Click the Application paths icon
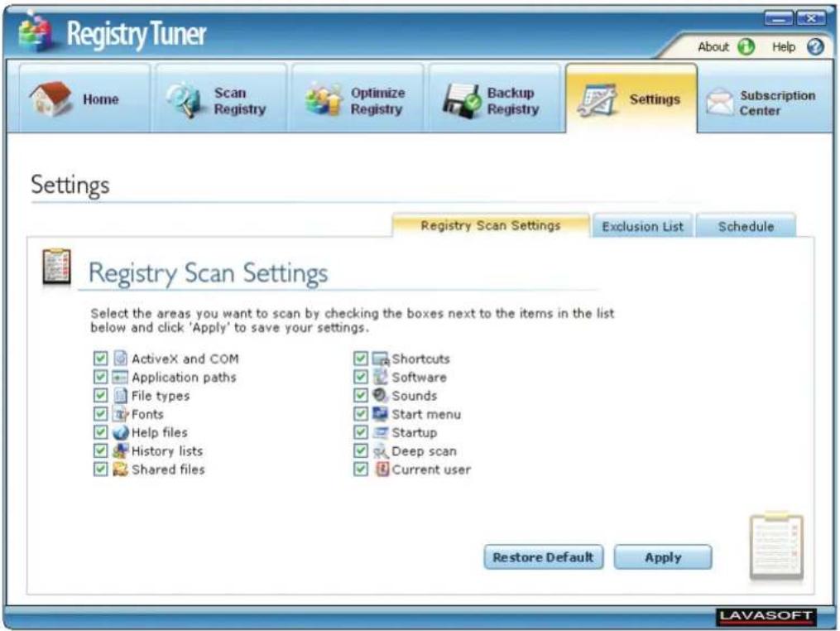840x631 pixels. [x=120, y=377]
